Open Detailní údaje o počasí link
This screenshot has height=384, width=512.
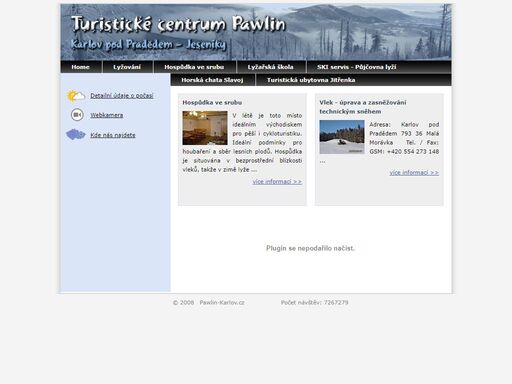(x=122, y=96)
